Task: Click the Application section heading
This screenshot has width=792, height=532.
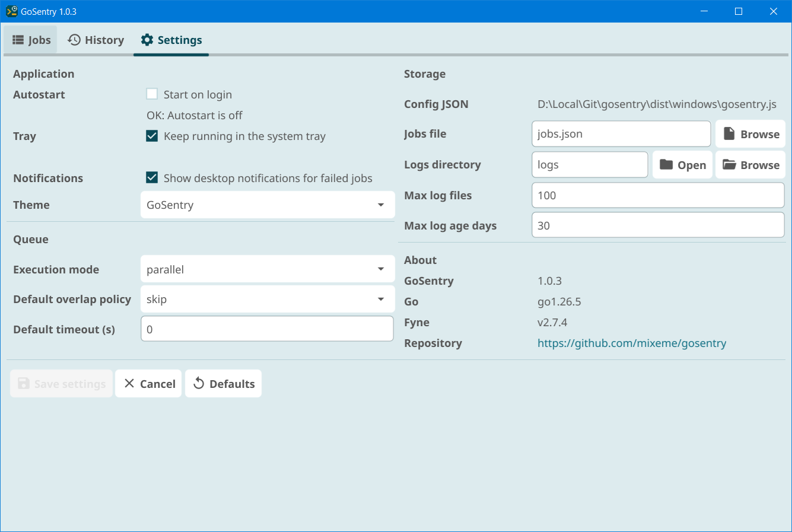Action: tap(44, 74)
